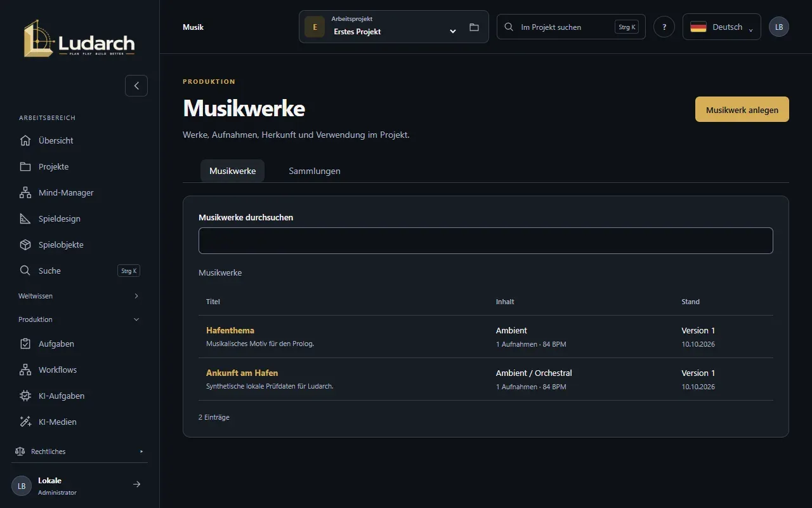Switch to the Musikwerke tab
Viewport: 812px width, 508px height.
pyautogui.click(x=233, y=171)
